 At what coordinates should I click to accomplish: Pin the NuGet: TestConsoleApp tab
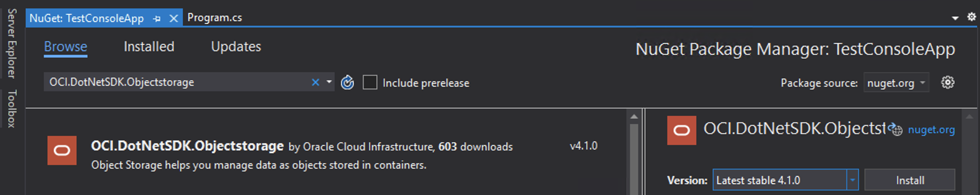coord(157,19)
